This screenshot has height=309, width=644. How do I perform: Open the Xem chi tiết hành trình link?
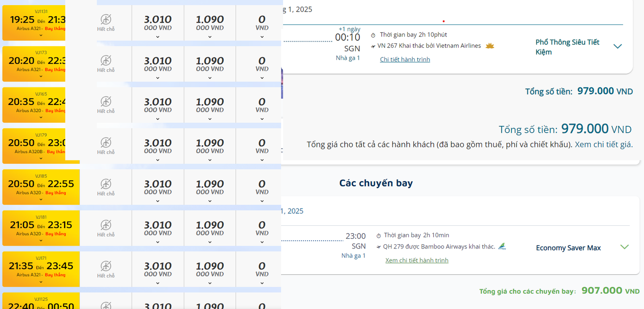click(x=417, y=260)
